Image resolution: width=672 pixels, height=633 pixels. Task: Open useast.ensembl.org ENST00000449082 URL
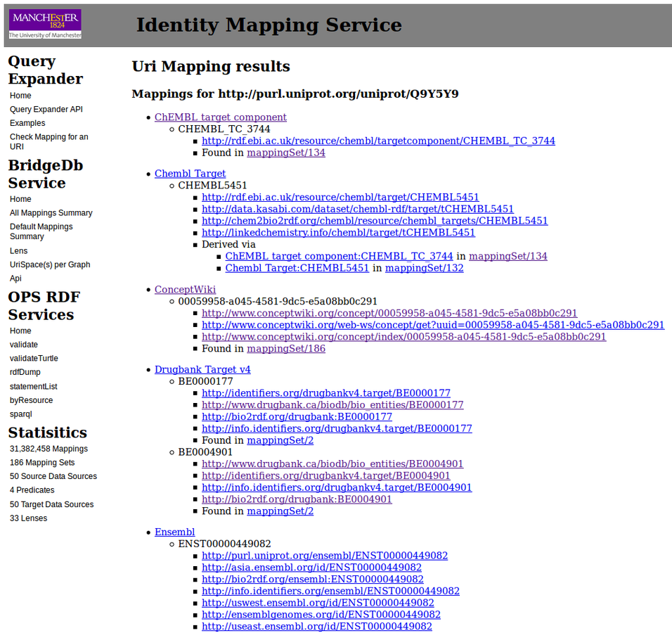tap(317, 626)
